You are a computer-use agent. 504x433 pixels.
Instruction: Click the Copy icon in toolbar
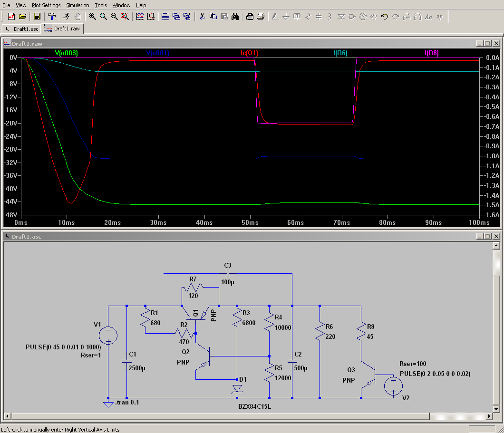[213, 16]
